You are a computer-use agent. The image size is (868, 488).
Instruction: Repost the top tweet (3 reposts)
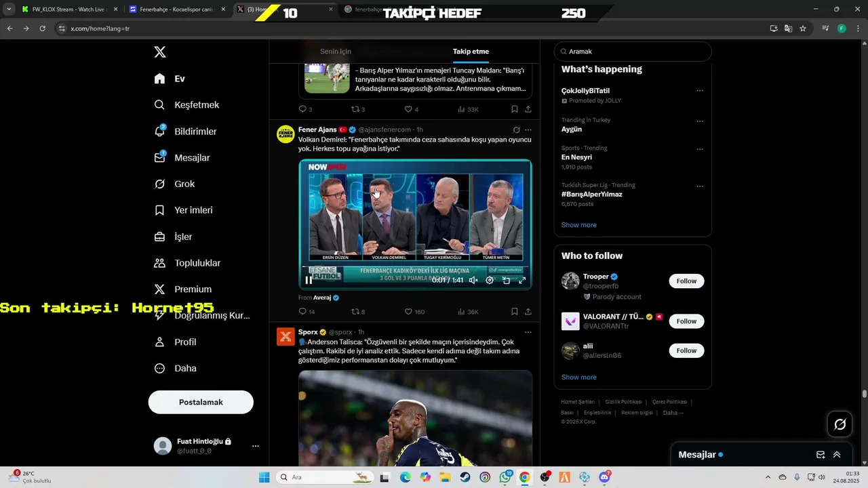click(x=358, y=109)
